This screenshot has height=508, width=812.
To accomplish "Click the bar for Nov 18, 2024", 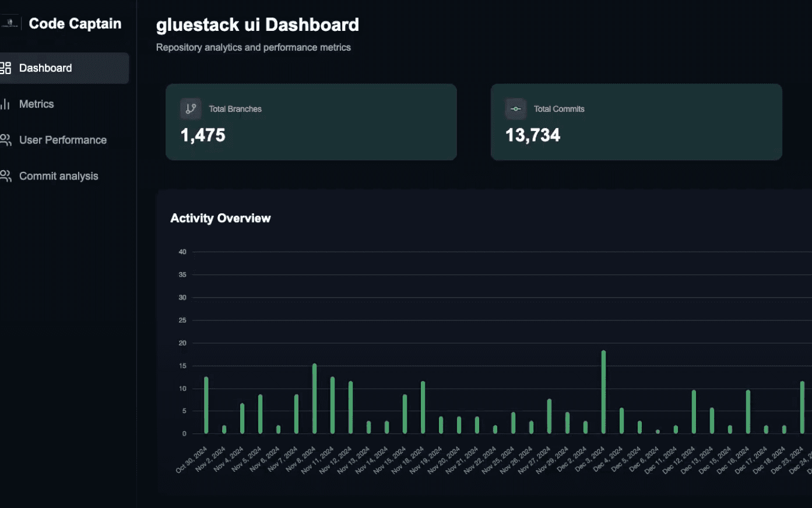I will click(x=423, y=407).
